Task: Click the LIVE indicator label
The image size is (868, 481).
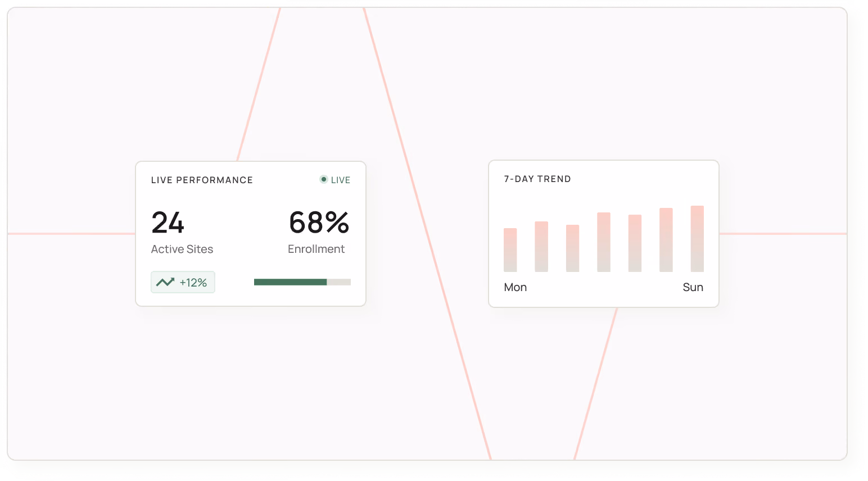Action: coord(341,180)
